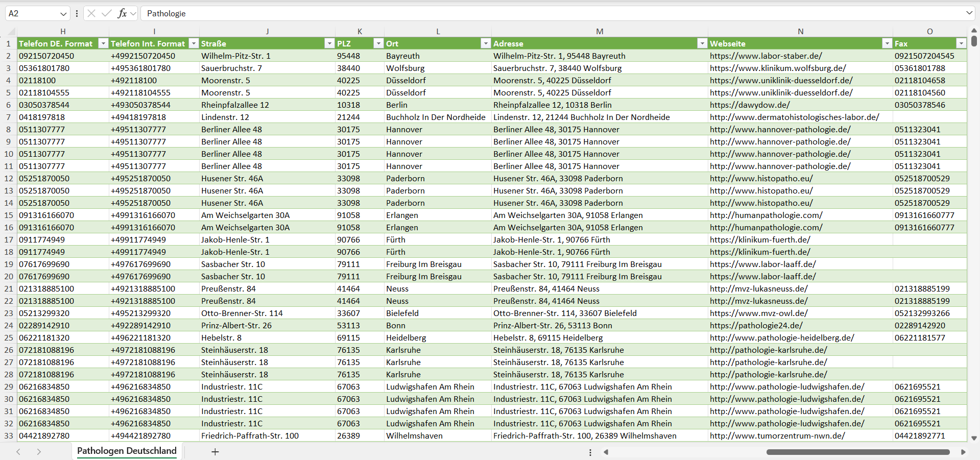Click the horizontal scroll right arrow
The width and height of the screenshot is (980, 460).
[x=963, y=452]
